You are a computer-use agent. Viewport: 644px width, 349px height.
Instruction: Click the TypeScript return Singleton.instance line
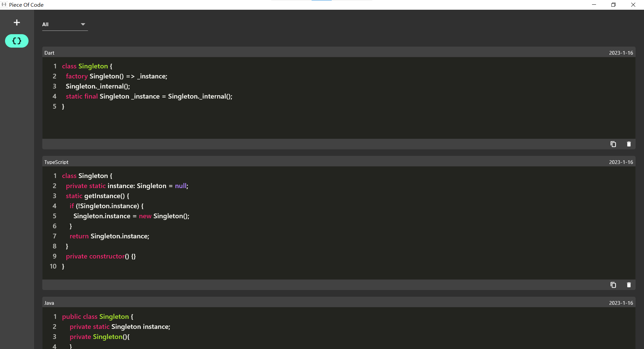pyautogui.click(x=109, y=236)
